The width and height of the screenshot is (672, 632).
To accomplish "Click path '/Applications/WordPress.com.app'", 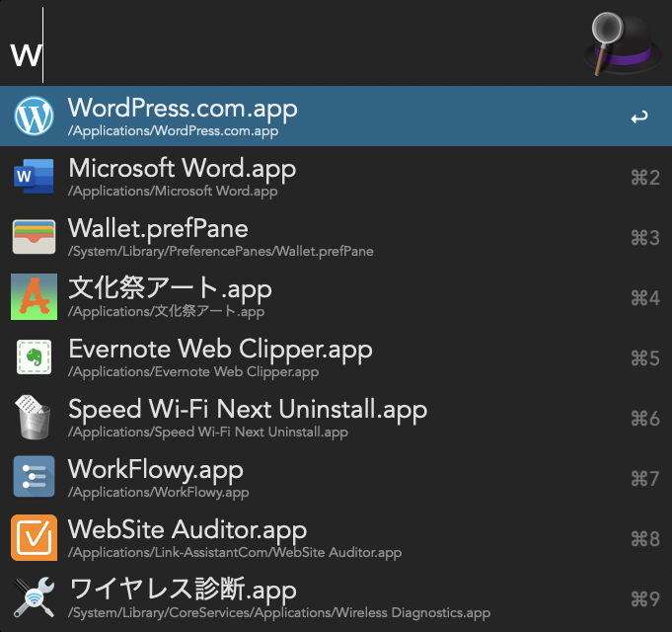I will click(x=173, y=130).
